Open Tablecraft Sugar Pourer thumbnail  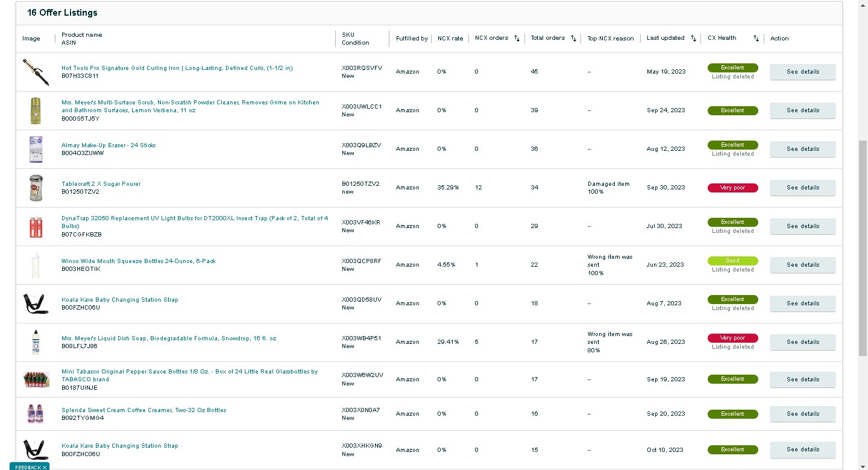(x=36, y=188)
